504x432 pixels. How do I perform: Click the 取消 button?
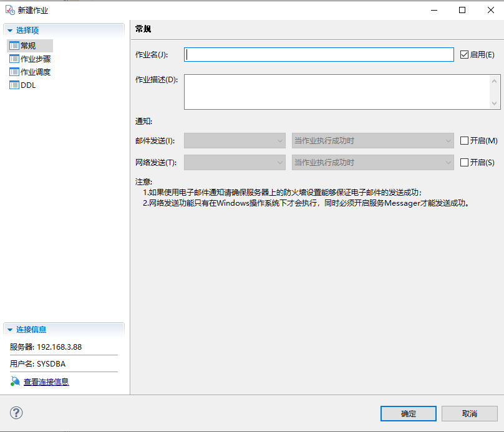(469, 413)
